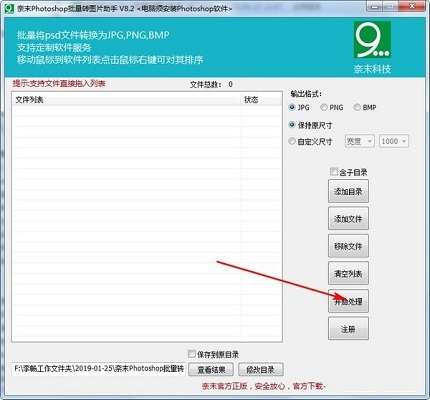Click the 状态 column header
The width and height of the screenshot is (430, 400).
(261, 99)
